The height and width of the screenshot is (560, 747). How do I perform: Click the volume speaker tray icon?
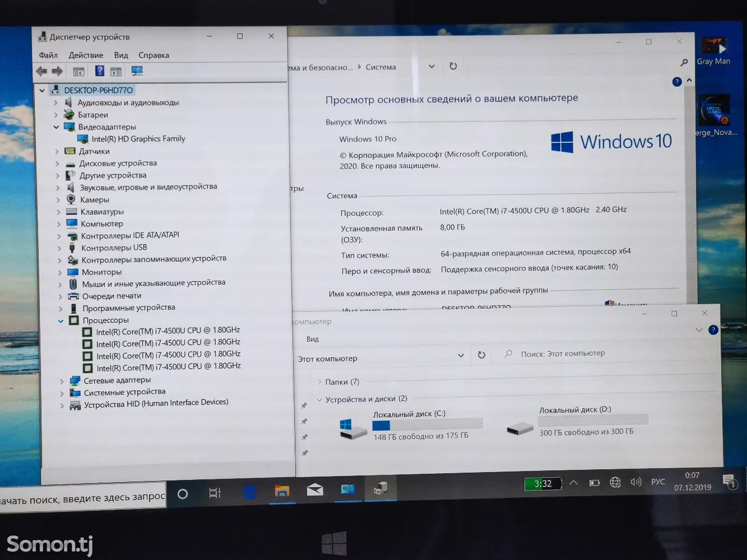636,482
